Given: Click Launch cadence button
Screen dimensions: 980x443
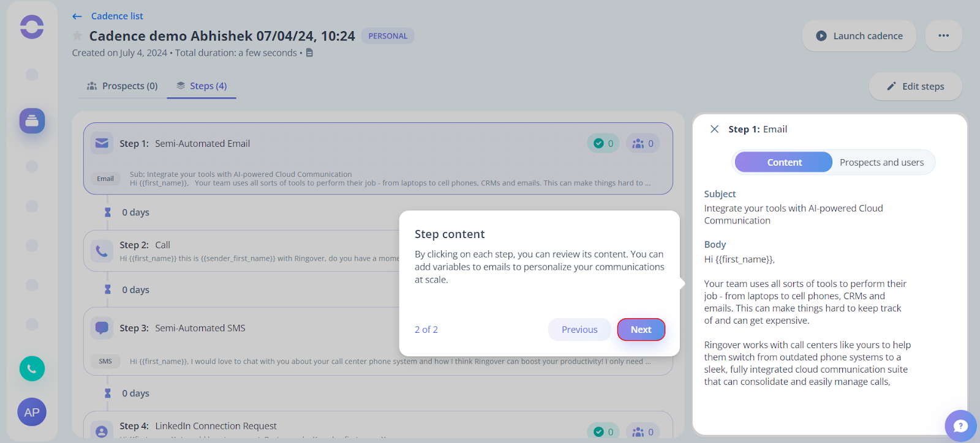Looking at the screenshot, I should point(859,35).
